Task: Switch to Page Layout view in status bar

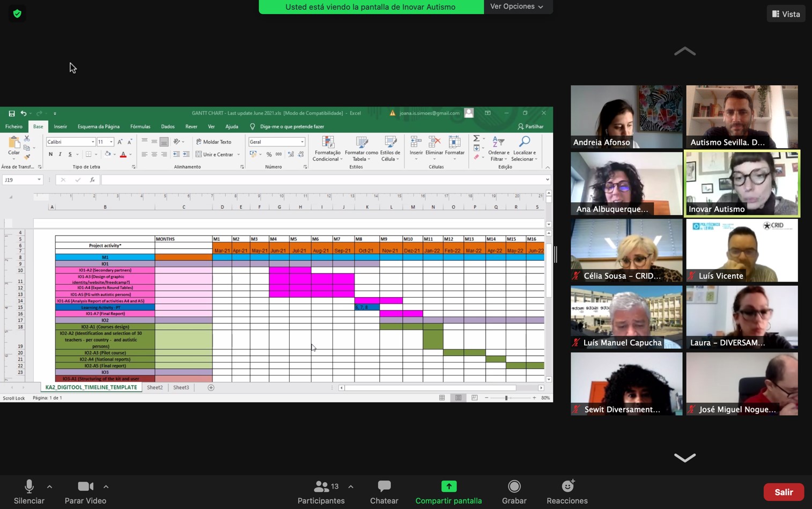Action: point(458,398)
